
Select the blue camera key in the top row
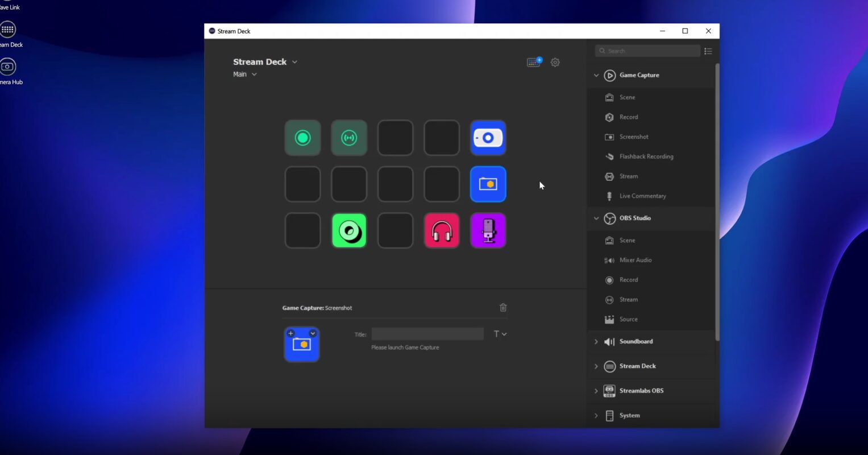(488, 138)
